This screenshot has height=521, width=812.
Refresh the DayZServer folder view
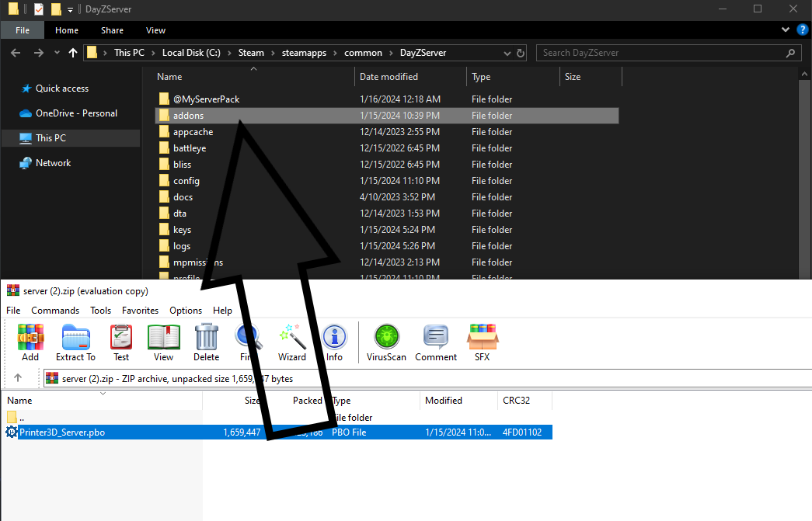pyautogui.click(x=520, y=53)
